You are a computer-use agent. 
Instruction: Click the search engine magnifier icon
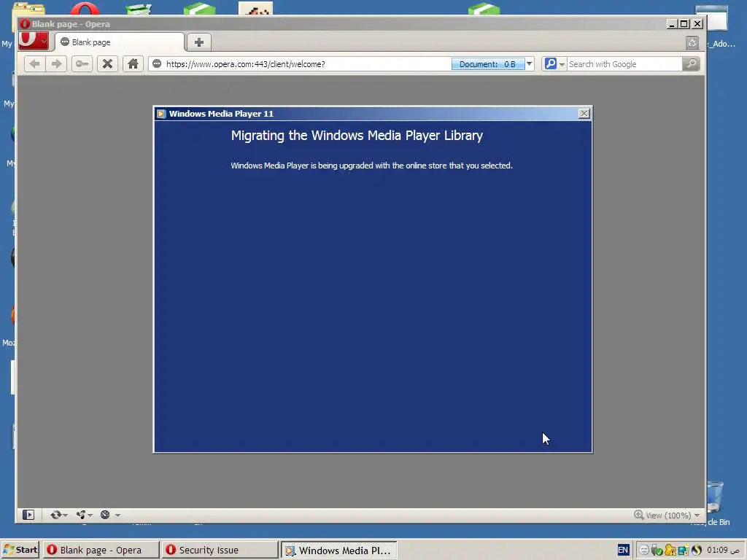click(550, 64)
